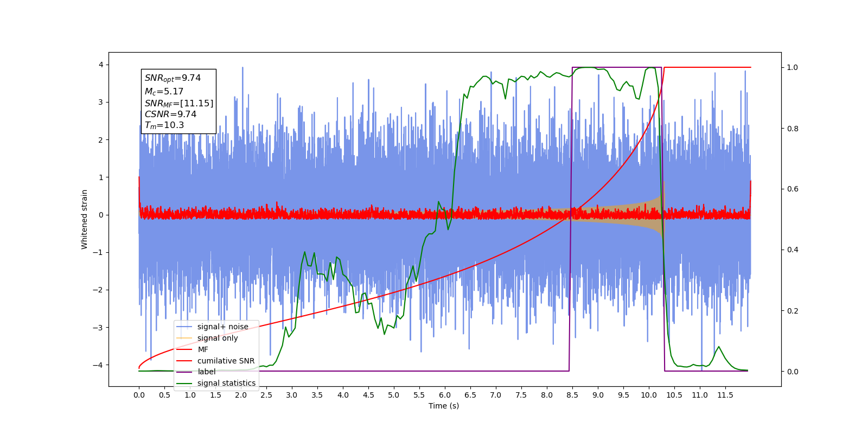The height and width of the screenshot is (434, 868).
Task: Click the right-axis tick label 1.0
Action: (x=793, y=67)
